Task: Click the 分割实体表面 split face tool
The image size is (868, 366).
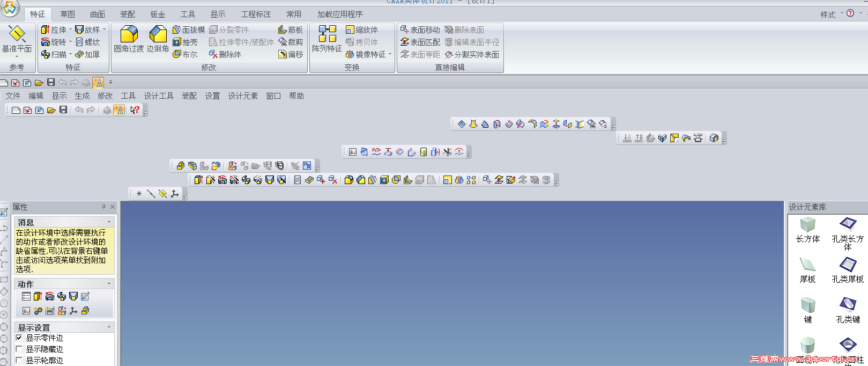Action: (472, 54)
